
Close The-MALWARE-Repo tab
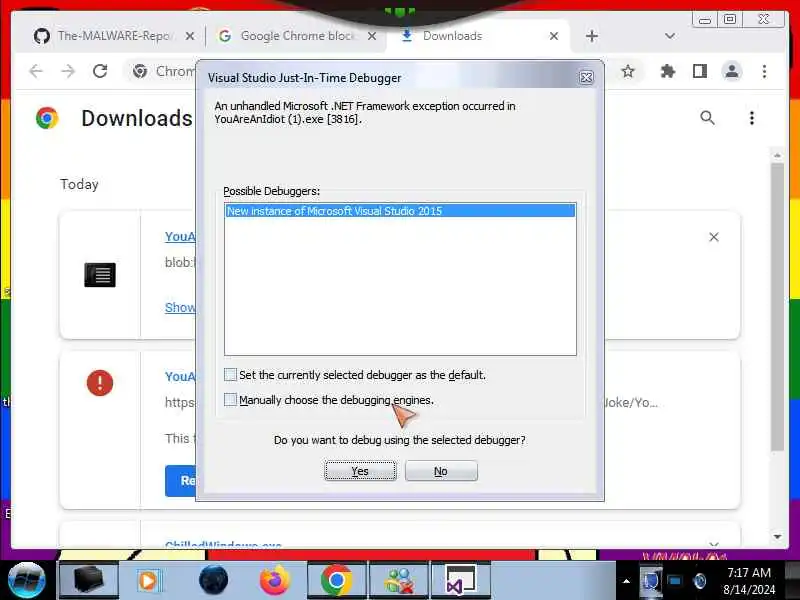(190, 36)
